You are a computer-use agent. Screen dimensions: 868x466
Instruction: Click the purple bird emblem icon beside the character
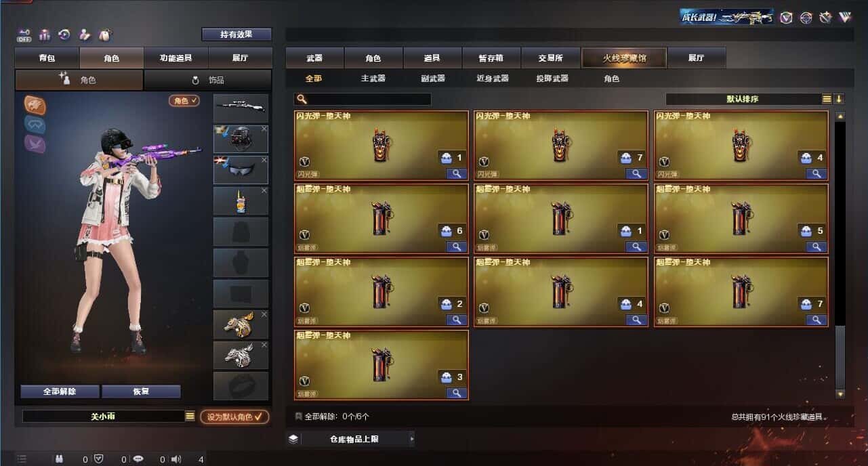(x=35, y=143)
